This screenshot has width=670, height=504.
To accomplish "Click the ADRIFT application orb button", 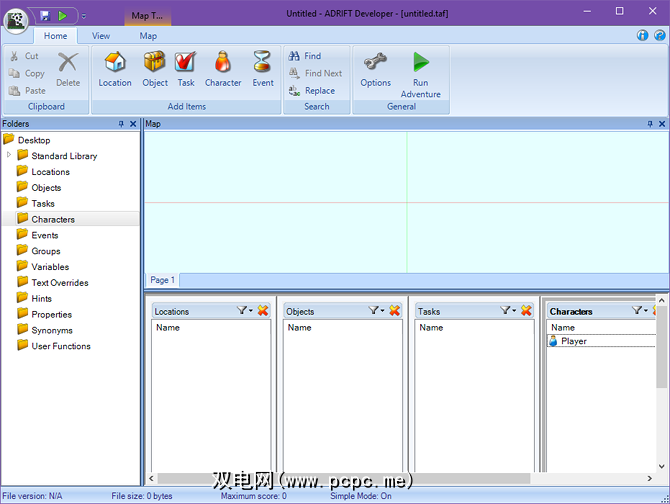I will [16, 20].
